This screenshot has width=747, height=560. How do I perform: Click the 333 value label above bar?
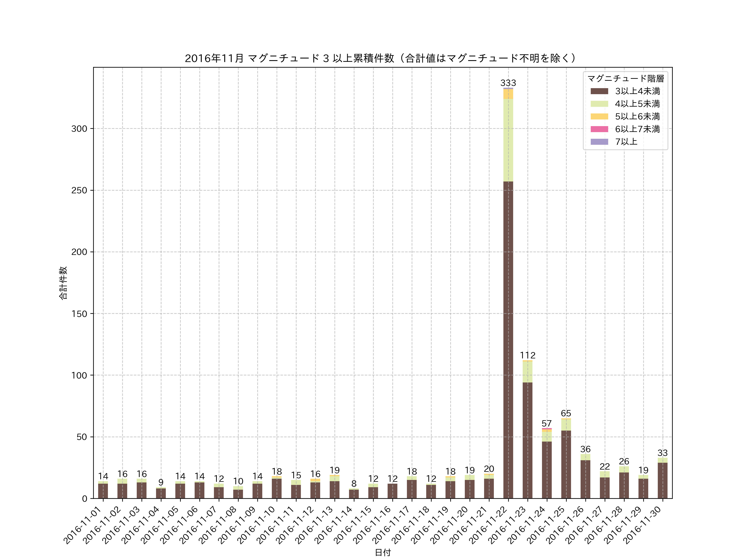(508, 83)
